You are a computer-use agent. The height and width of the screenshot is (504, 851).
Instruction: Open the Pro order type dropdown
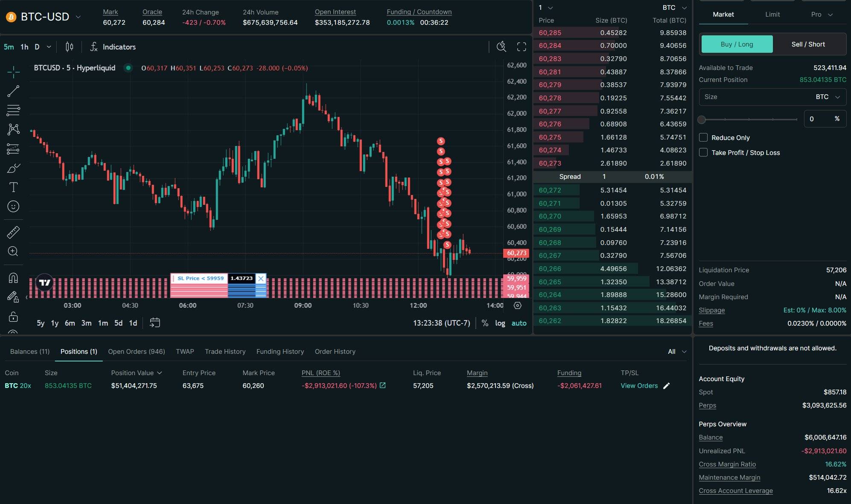click(822, 15)
